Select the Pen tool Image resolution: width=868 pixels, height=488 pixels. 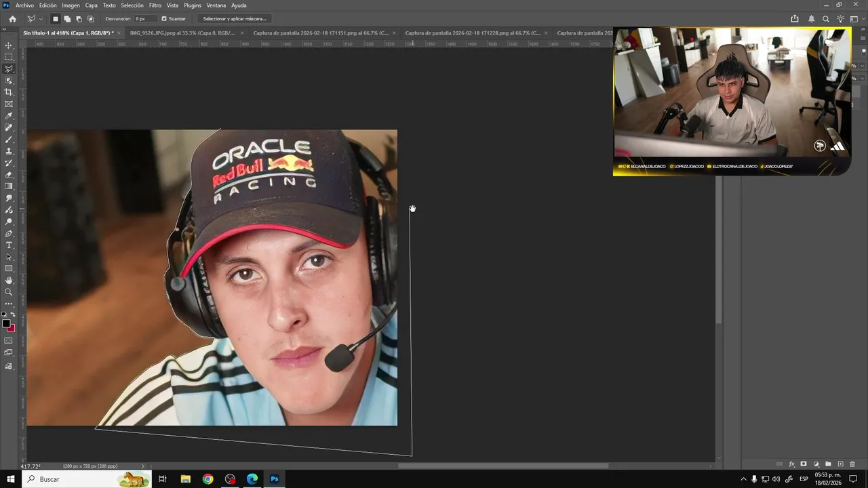click(9, 233)
